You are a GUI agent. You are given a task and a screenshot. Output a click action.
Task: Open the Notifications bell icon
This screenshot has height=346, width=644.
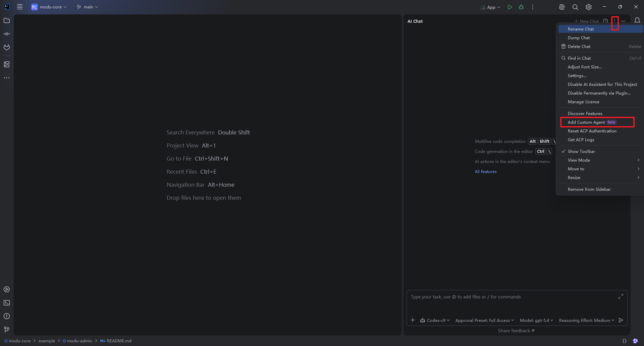(637, 21)
